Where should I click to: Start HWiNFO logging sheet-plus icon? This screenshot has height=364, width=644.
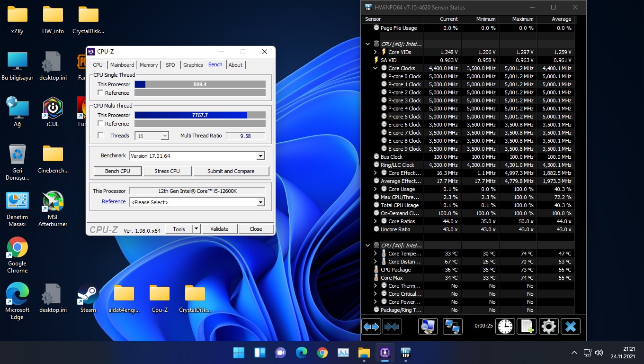[x=527, y=326]
